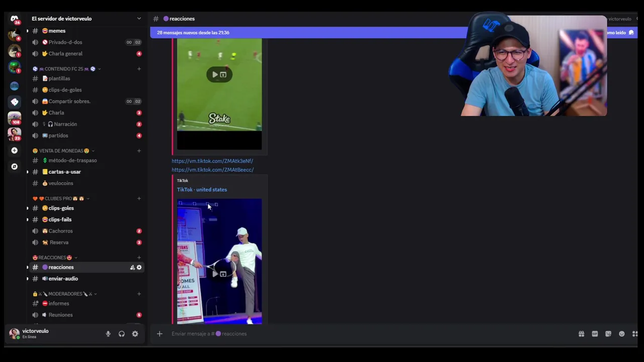
Task: Open the método-de-traspaso channel
Action: tap(87, 160)
